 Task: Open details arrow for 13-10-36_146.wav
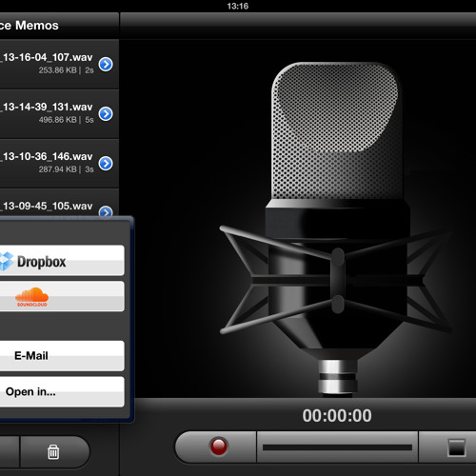106,164
